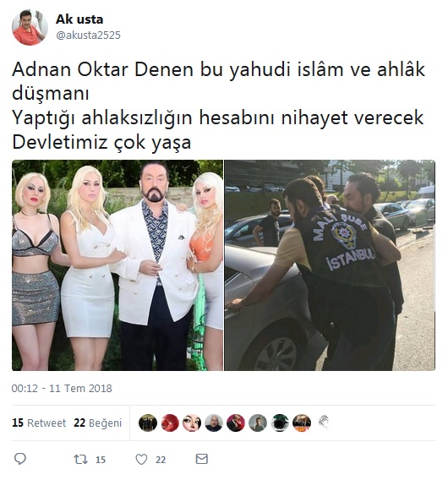The width and height of the screenshot is (448, 480).
Task: Open the red flag liker avatar
Action: click(170, 423)
